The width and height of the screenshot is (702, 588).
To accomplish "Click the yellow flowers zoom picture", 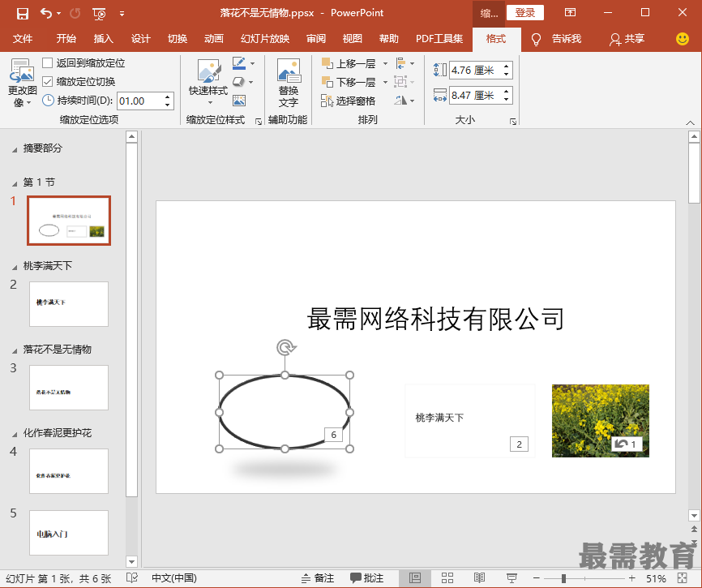I will coord(601,420).
